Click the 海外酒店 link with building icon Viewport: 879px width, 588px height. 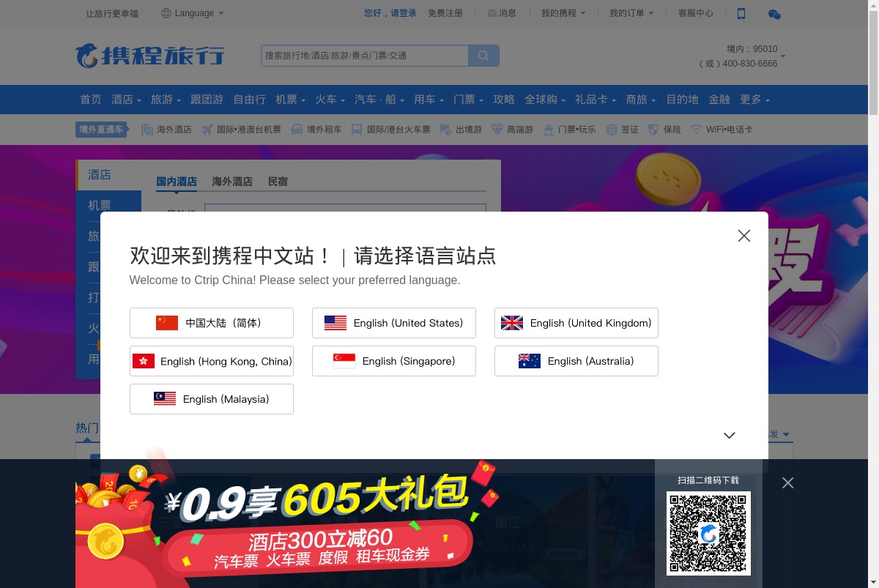coord(166,130)
